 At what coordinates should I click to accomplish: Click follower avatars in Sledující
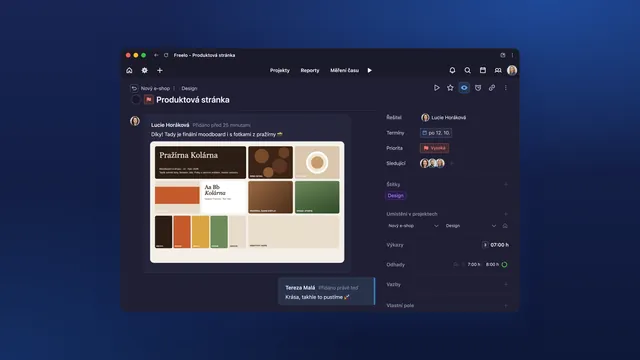point(432,163)
